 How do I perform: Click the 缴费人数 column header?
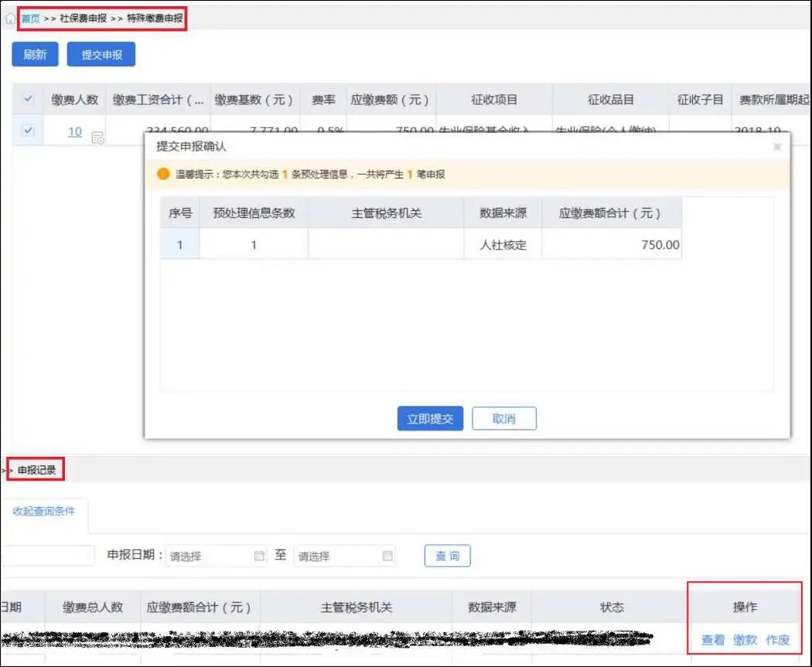pyautogui.click(x=74, y=100)
